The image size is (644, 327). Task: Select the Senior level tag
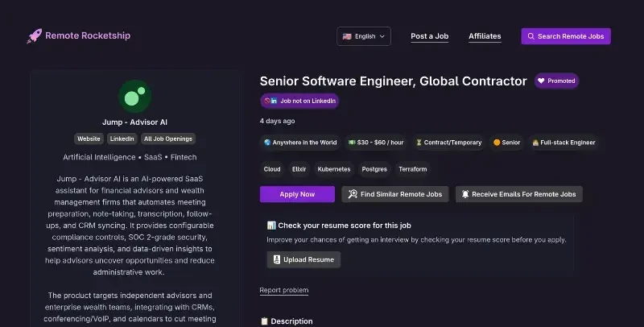click(506, 143)
